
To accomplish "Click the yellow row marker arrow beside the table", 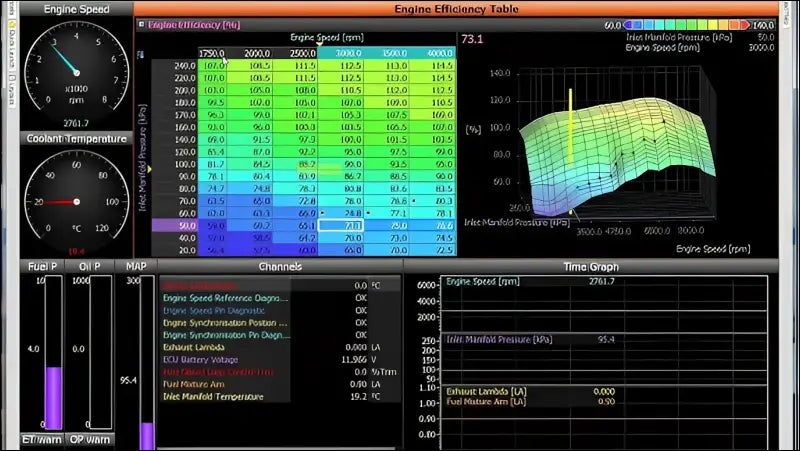I will (139, 171).
